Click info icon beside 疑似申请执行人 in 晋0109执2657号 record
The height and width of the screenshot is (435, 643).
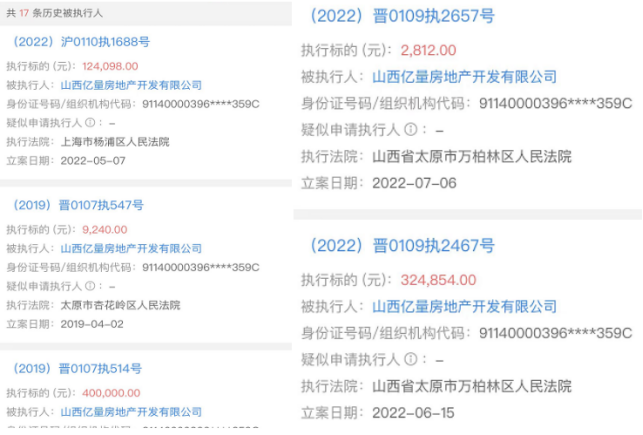tap(411, 130)
